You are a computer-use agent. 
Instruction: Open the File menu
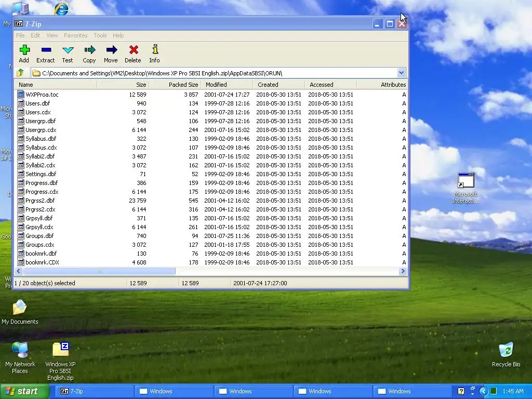click(x=20, y=35)
